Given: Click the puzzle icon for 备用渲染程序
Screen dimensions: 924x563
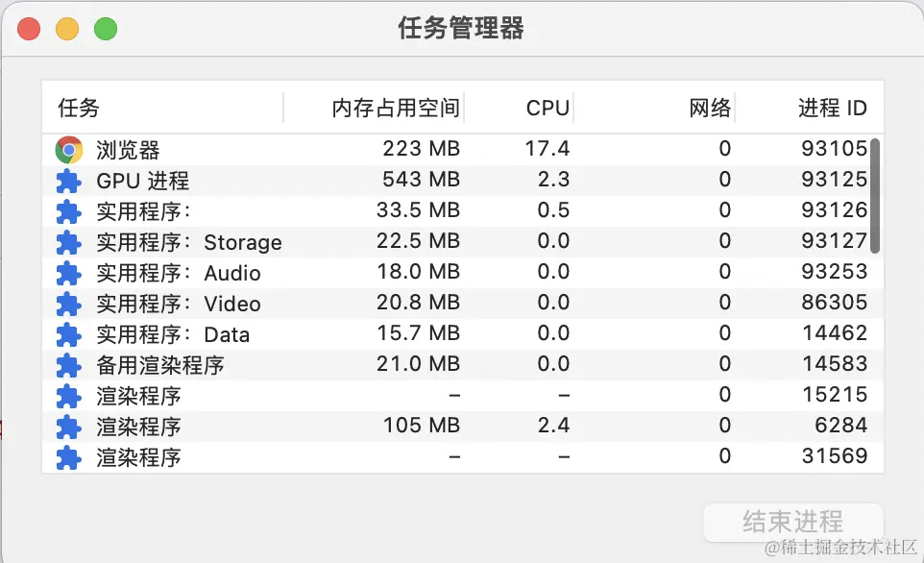Looking at the screenshot, I should [x=69, y=365].
